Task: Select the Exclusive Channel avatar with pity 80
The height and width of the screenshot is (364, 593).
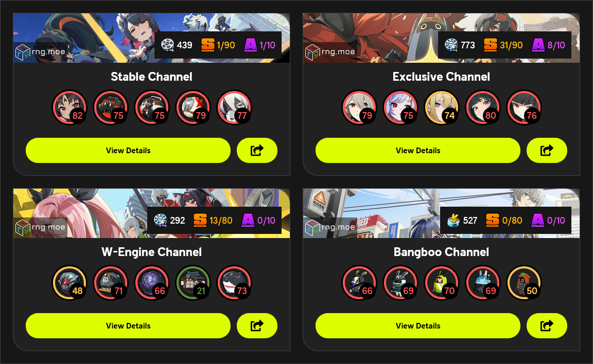Action: click(x=483, y=107)
